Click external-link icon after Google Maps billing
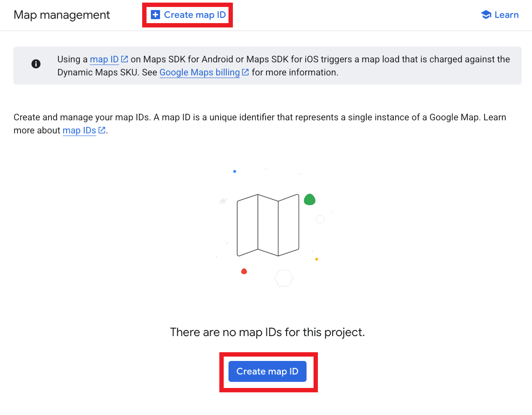 [246, 72]
